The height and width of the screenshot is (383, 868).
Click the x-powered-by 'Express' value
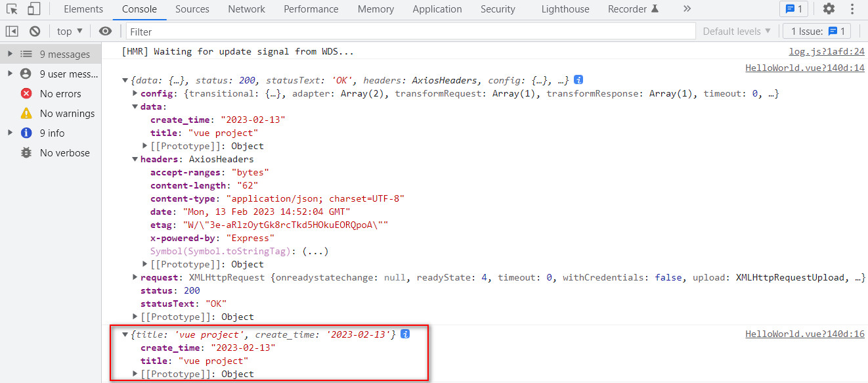point(250,238)
